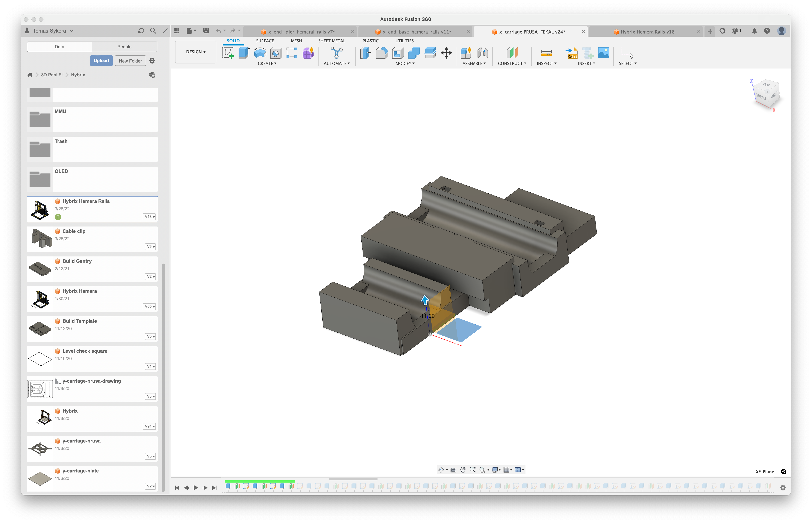Select the Create Form tool
Screen dimensions: 812x523
click(308, 53)
